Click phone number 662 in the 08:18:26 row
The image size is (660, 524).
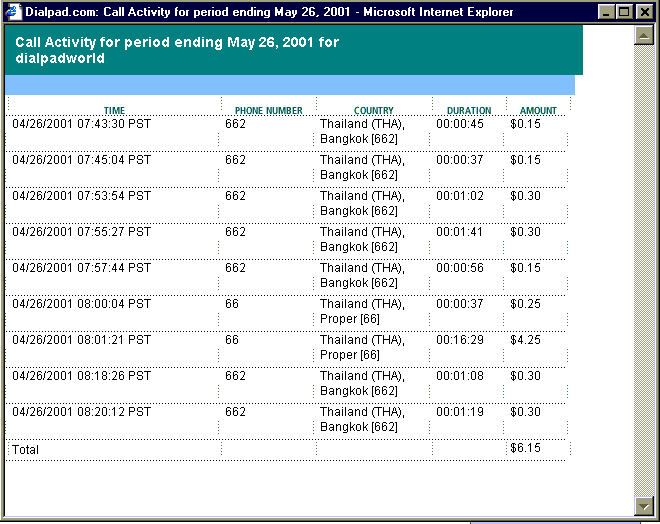click(235, 376)
